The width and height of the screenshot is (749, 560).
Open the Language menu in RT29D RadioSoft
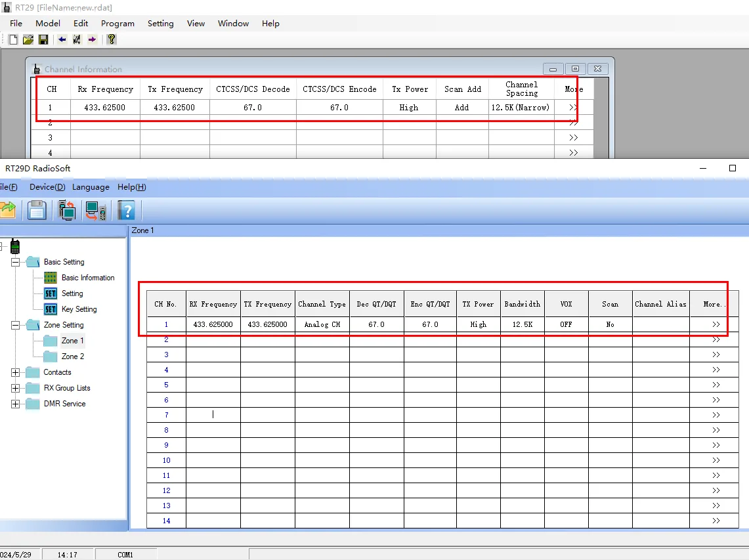(x=91, y=187)
